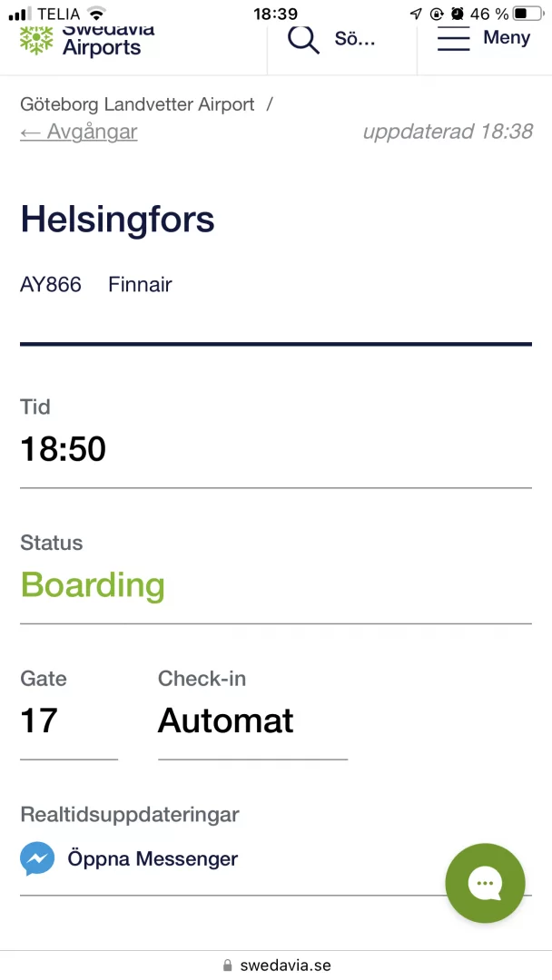Tap the alarm clock status icon
The width and height of the screenshot is (552, 980).
[x=457, y=14]
